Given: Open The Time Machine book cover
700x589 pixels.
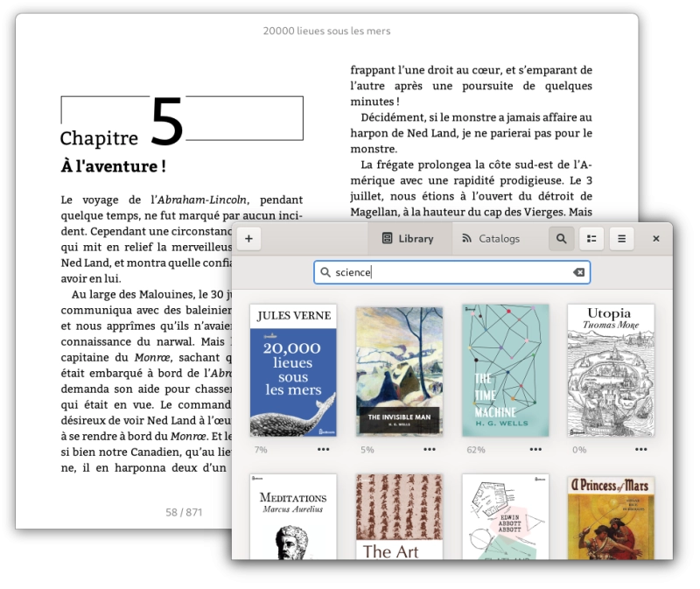Looking at the screenshot, I should pyautogui.click(x=506, y=370).
